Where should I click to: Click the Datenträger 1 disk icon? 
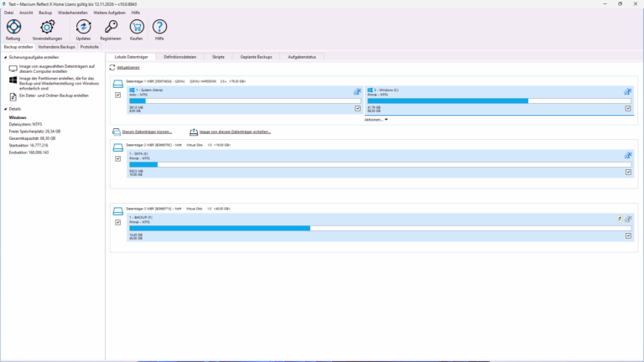[118, 84]
